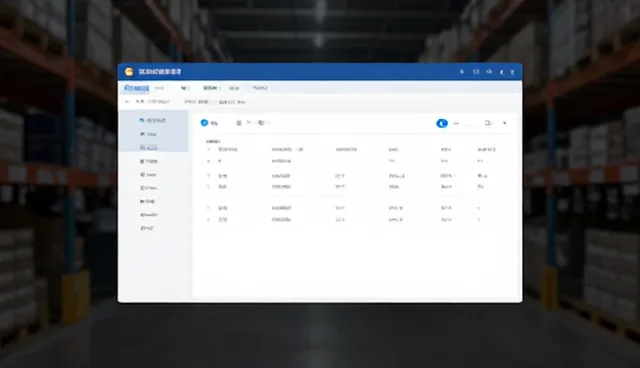
Task: Click the back arrow in the breadcrumb row
Action: [x=127, y=102]
